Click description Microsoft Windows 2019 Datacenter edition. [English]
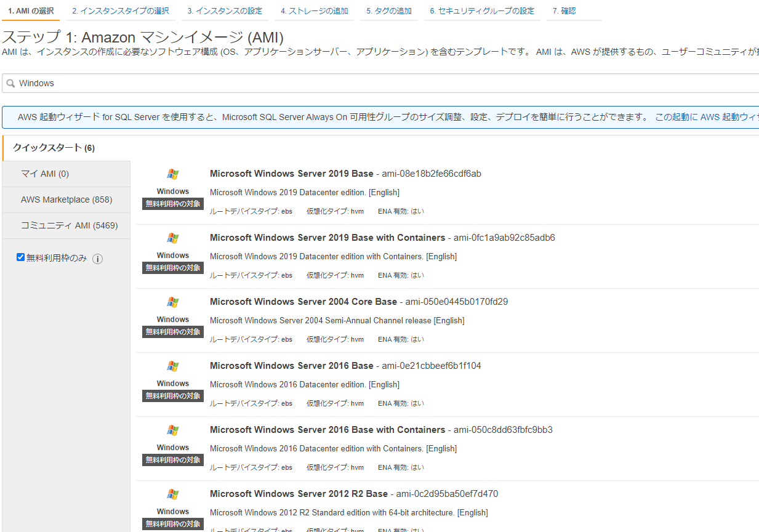The image size is (759, 532). pyautogui.click(x=305, y=193)
